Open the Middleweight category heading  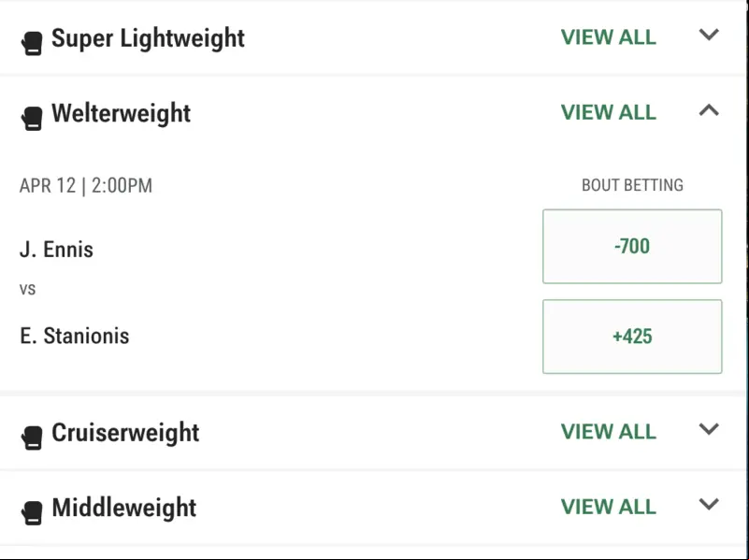click(123, 508)
